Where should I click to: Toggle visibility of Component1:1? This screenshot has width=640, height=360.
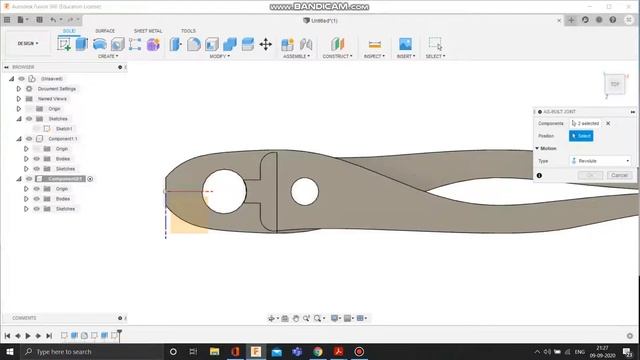tap(29, 139)
